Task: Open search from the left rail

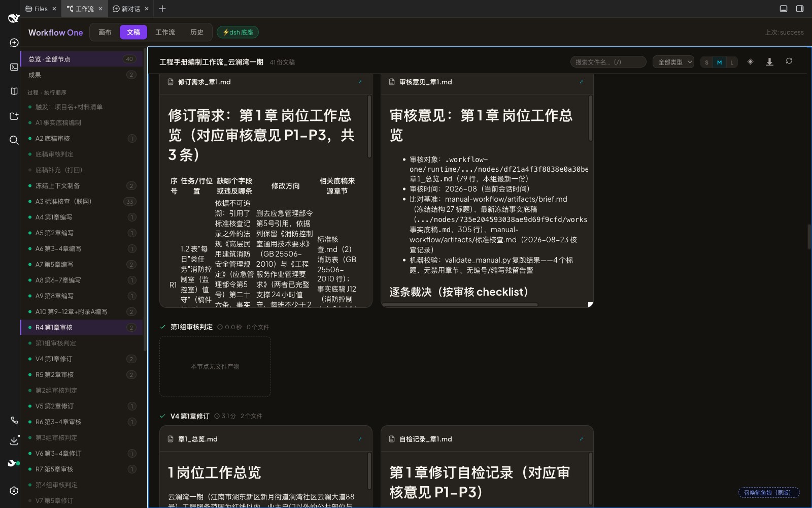Action: tap(14, 140)
